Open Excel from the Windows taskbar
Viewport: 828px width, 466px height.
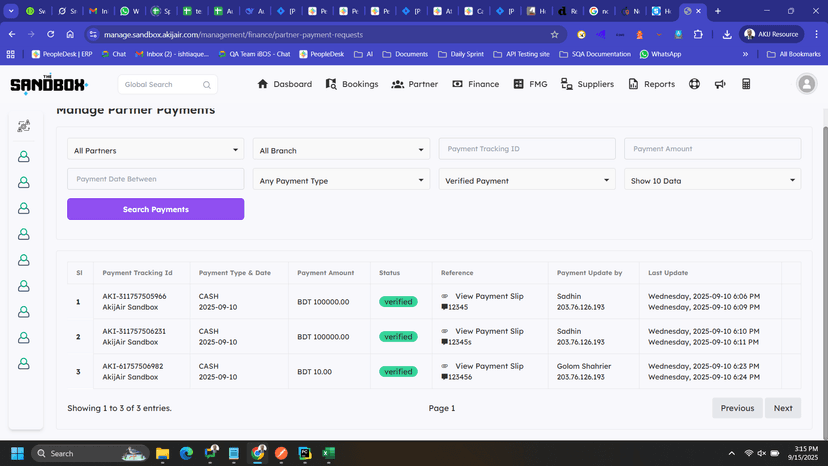[x=329, y=453]
